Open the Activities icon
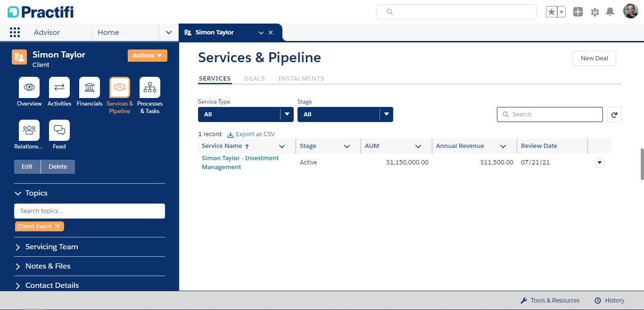 (x=59, y=87)
